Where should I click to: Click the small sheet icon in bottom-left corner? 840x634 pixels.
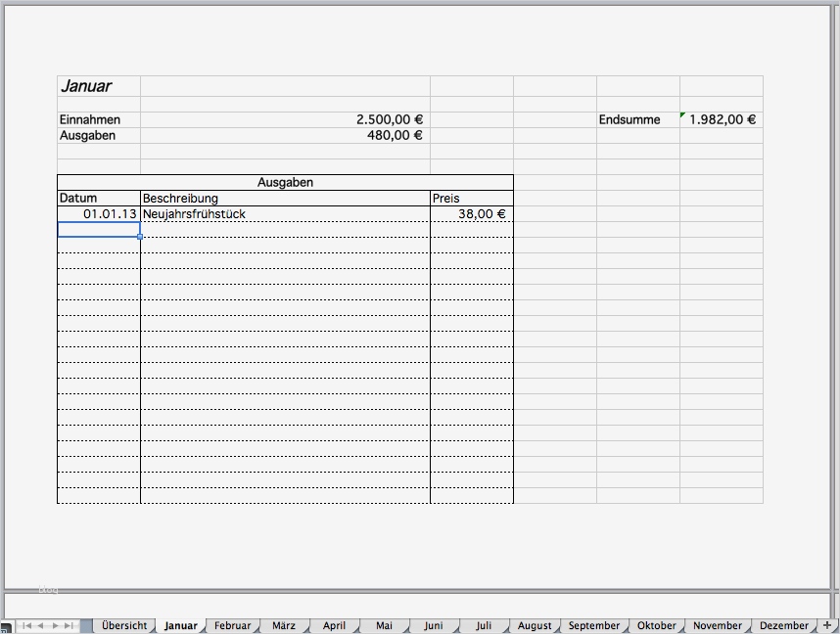click(x=6, y=627)
